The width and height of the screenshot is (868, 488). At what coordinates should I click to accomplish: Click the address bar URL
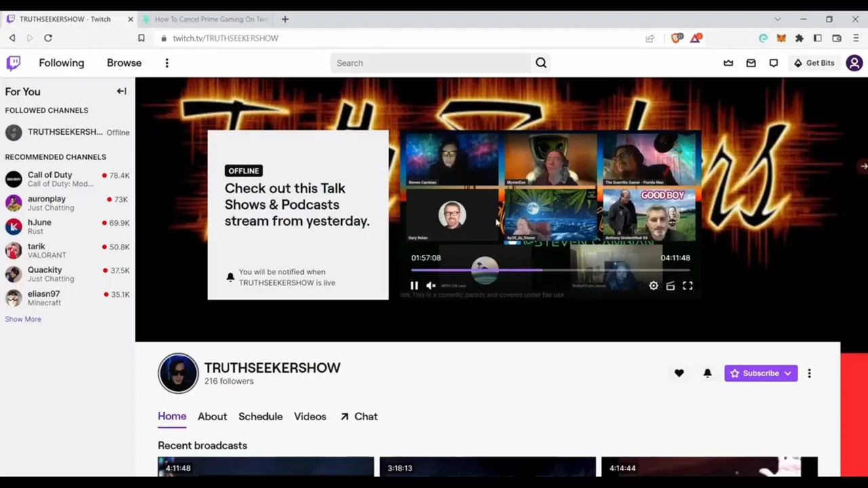225,38
